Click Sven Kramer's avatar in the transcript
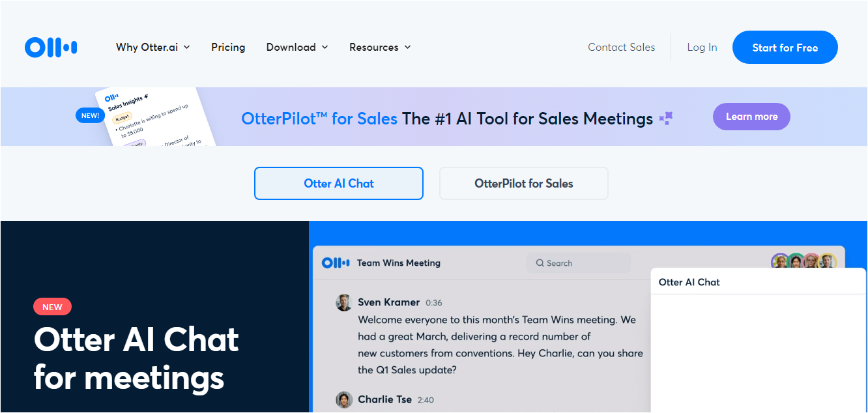Viewport: 868px width, 413px height. (344, 302)
